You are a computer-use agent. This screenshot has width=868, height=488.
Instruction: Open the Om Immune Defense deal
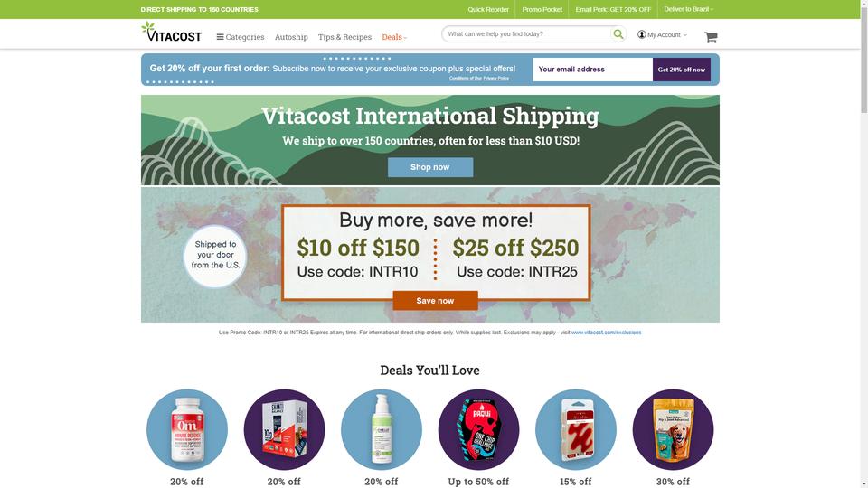pyautogui.click(x=187, y=429)
